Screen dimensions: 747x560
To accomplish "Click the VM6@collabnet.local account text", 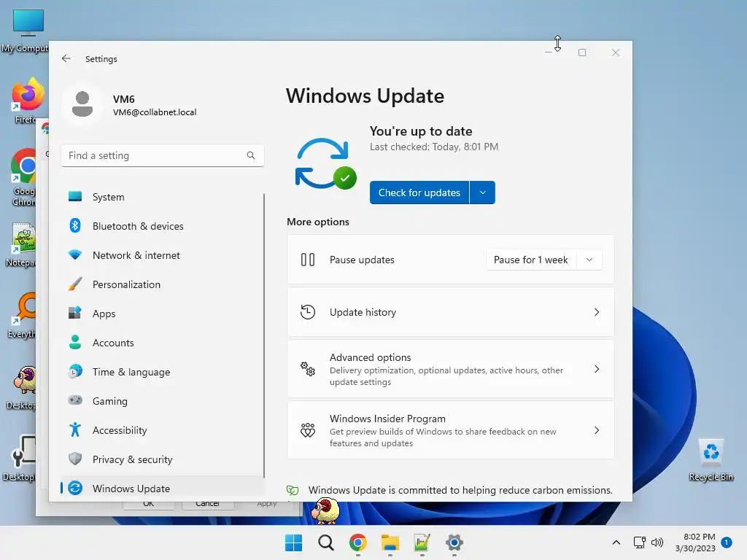I will click(155, 112).
